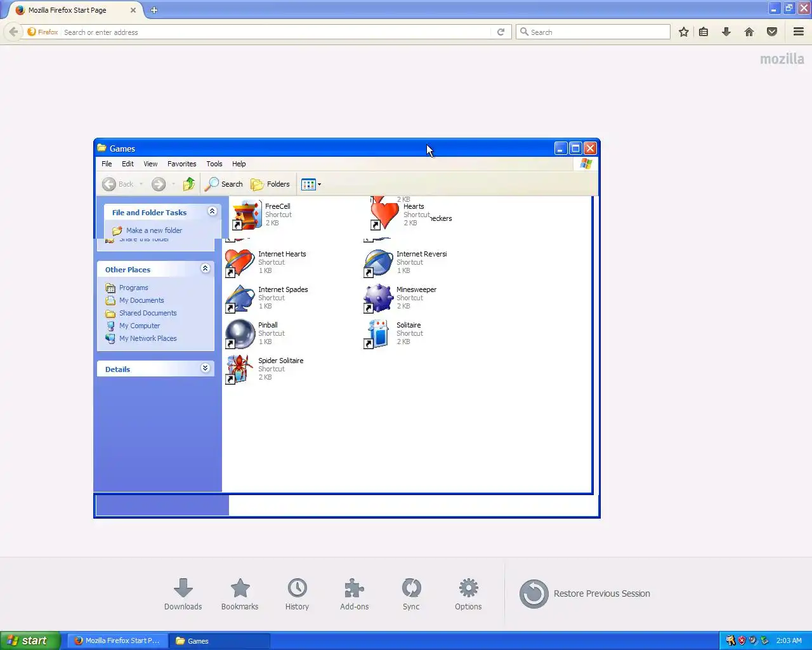Go to My Documents link
Screen dimensions: 812x650
pyautogui.click(x=141, y=300)
